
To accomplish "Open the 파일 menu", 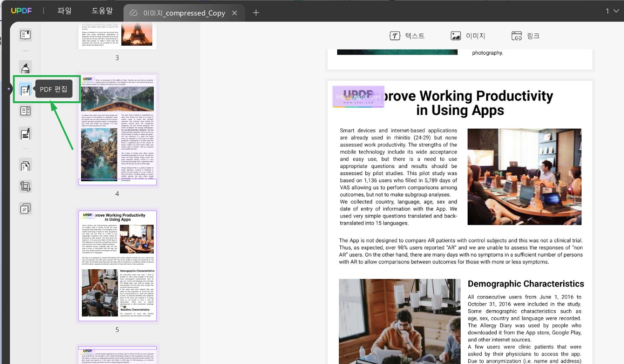I will coord(64,11).
